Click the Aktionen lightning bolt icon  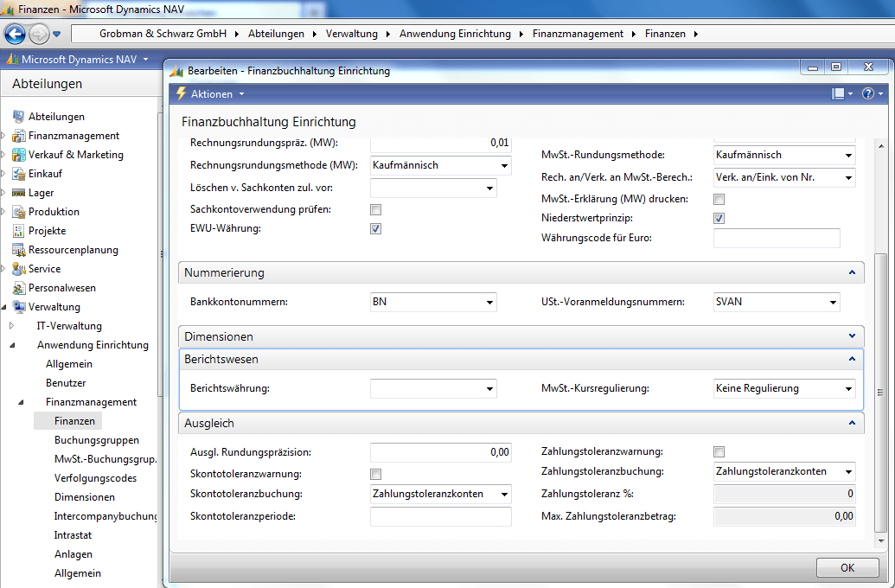pyautogui.click(x=181, y=93)
